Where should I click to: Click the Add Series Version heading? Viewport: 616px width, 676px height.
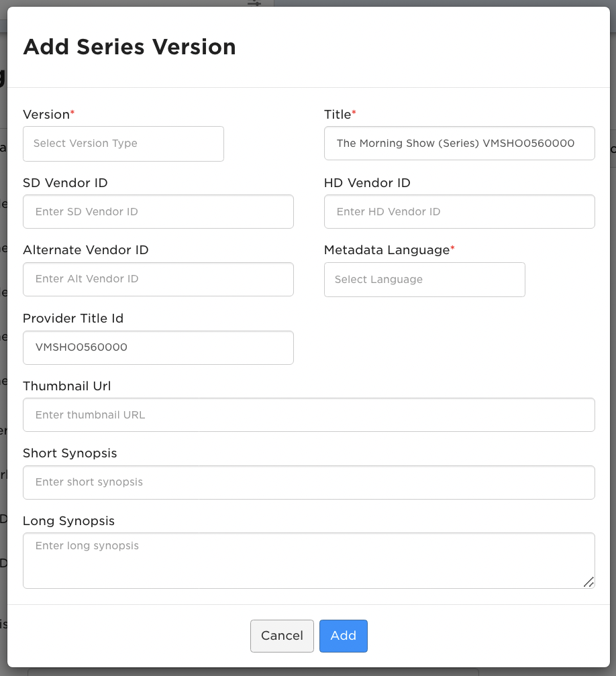(x=130, y=46)
